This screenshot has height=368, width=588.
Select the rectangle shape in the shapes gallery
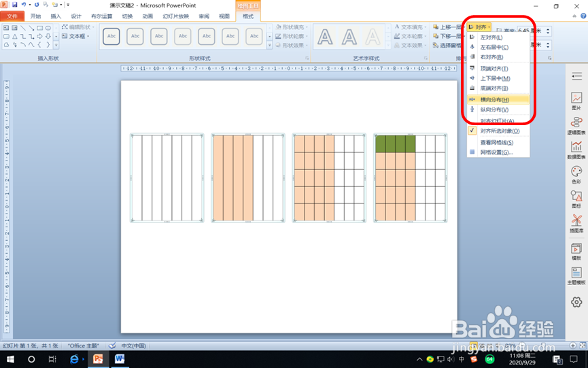click(39, 28)
